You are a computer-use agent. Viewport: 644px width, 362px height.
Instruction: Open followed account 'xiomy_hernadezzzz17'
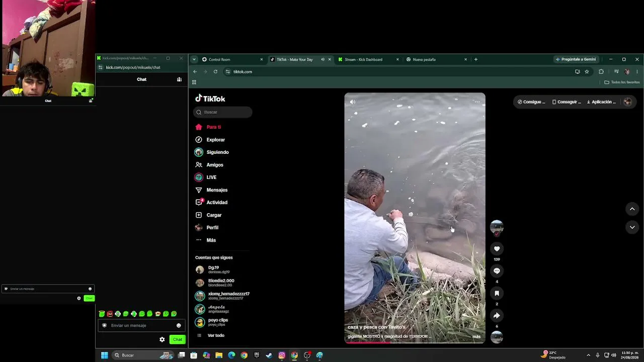point(222,296)
